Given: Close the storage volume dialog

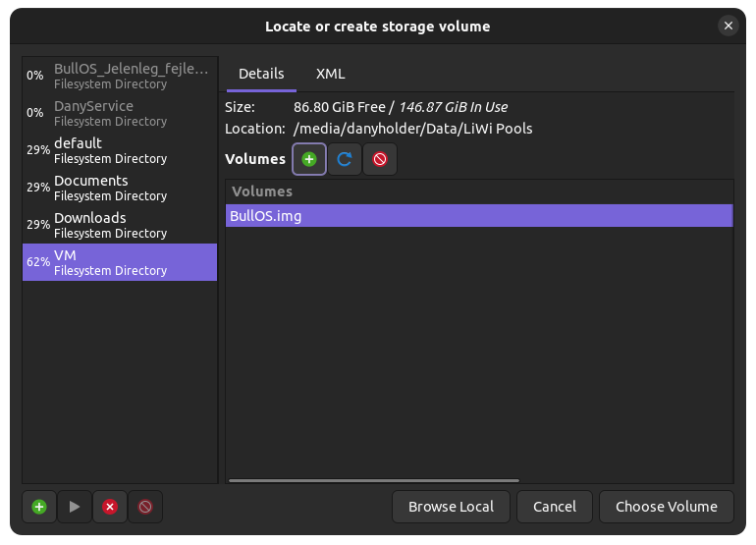Looking at the screenshot, I should click(729, 26).
